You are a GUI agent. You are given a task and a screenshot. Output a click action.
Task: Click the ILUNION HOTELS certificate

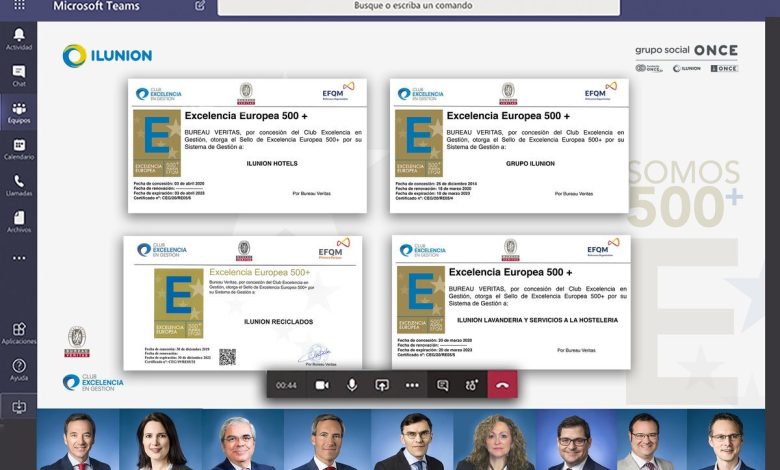247,146
